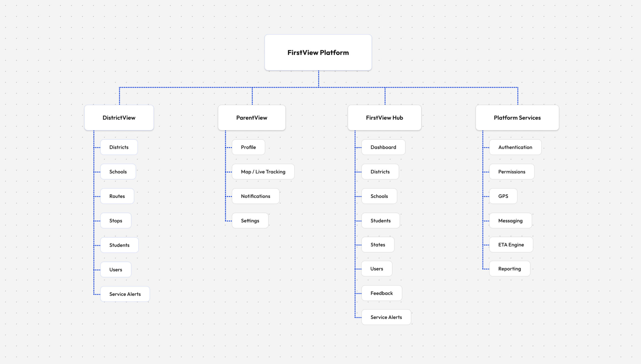Select the ETA Engine node
641x364 pixels.
(511, 245)
